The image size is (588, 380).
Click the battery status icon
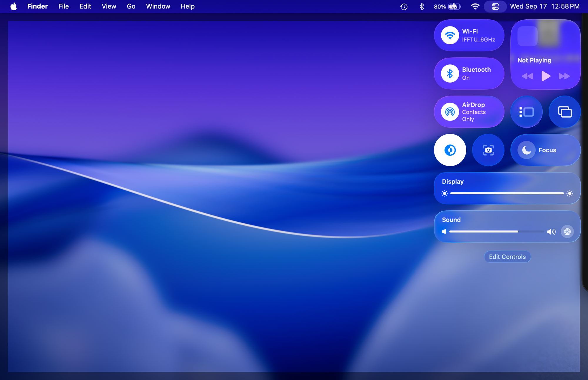click(453, 6)
